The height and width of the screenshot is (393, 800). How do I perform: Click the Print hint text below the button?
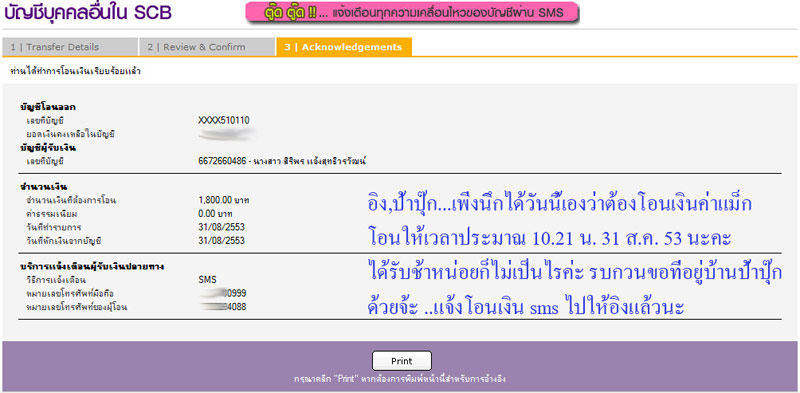399,380
